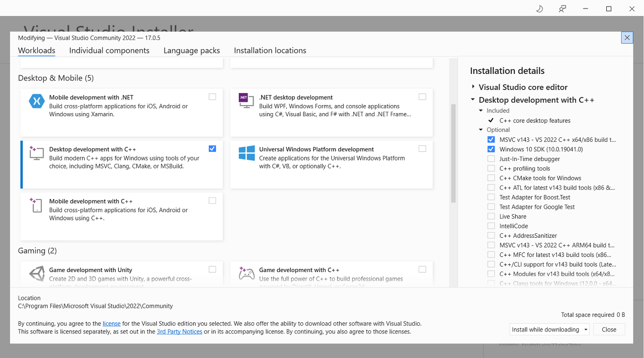Click the Unity game development icon

[x=37, y=274]
